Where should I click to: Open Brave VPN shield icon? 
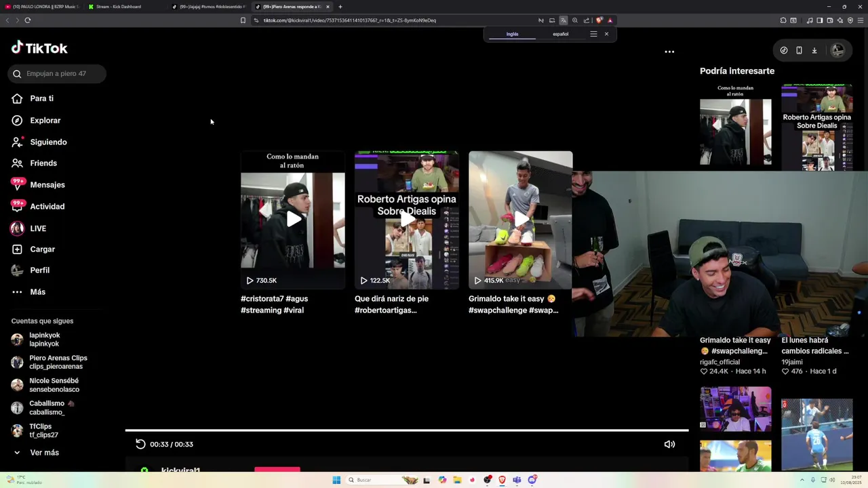[x=850, y=20]
